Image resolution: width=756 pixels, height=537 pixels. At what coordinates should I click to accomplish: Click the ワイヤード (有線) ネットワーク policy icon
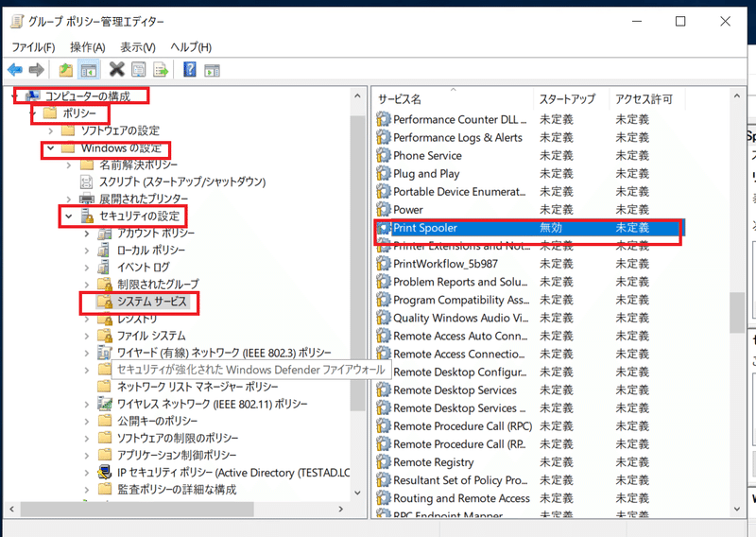tap(105, 353)
